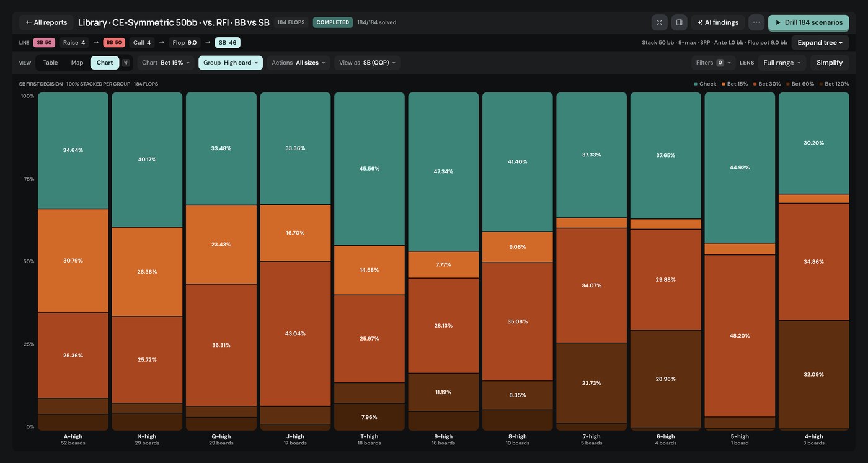Open AI findings sparkle button
Screen dimensions: 868x463
(x=718, y=22)
